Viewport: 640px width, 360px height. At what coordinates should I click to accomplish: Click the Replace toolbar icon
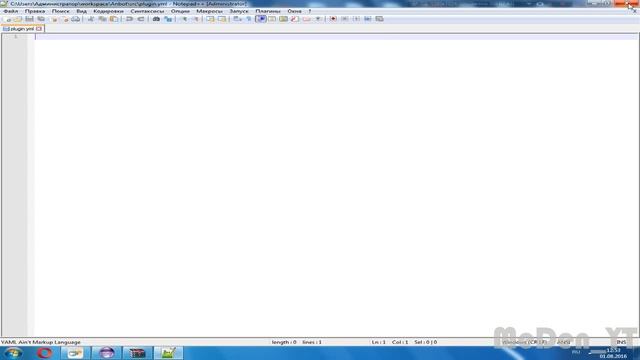[168, 19]
